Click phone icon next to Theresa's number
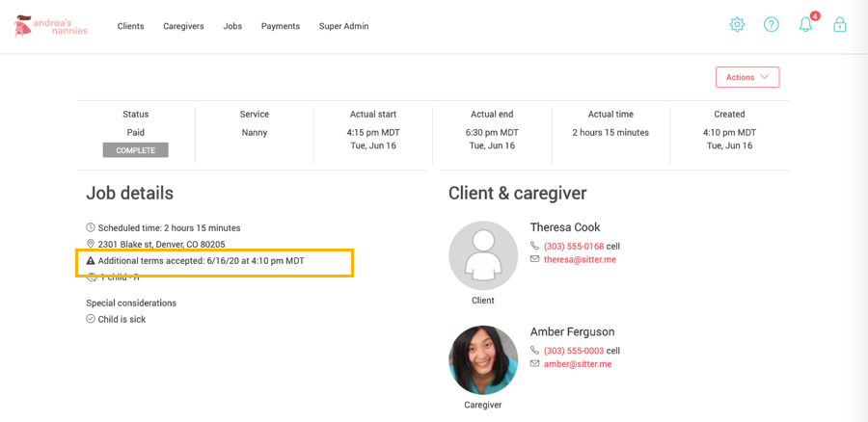 (x=534, y=246)
